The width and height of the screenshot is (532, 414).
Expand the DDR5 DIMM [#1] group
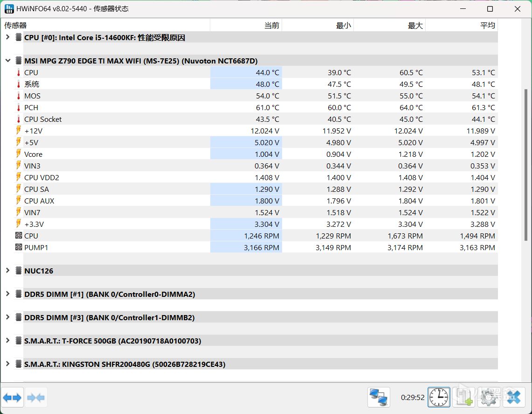click(x=8, y=294)
